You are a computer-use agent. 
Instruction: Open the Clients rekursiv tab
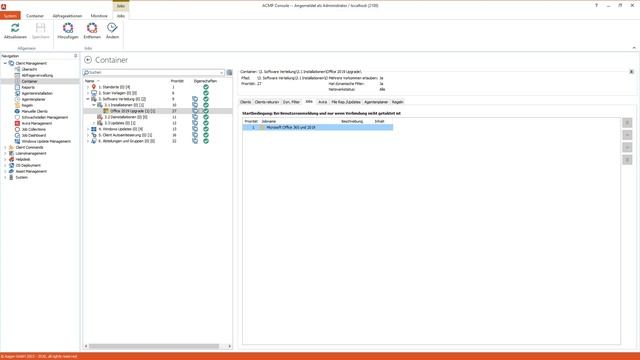pyautogui.click(x=267, y=102)
